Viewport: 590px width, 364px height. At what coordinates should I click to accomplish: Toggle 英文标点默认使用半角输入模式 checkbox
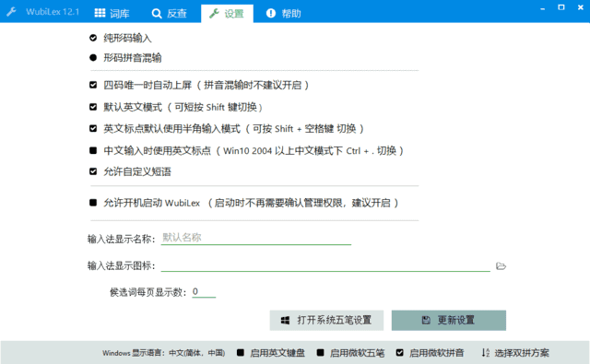[93, 129]
